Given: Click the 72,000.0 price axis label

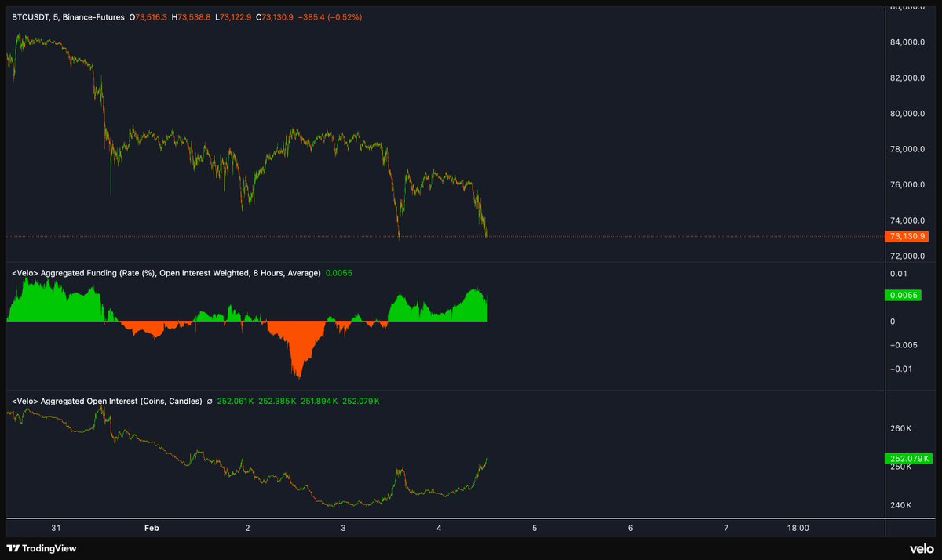Looking at the screenshot, I should (x=907, y=256).
